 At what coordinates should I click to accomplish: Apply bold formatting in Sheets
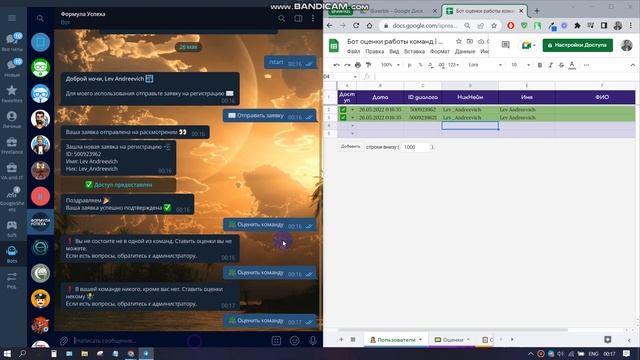pyautogui.click(x=540, y=65)
